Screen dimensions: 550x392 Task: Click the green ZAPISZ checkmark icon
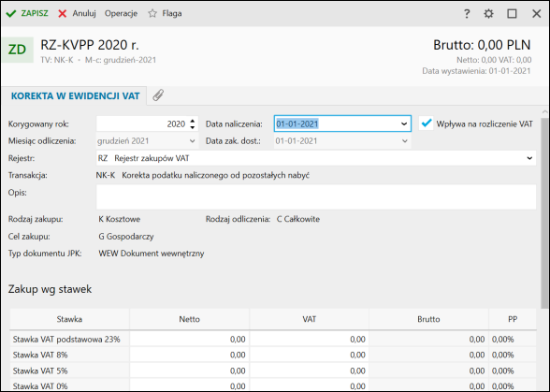(11, 14)
